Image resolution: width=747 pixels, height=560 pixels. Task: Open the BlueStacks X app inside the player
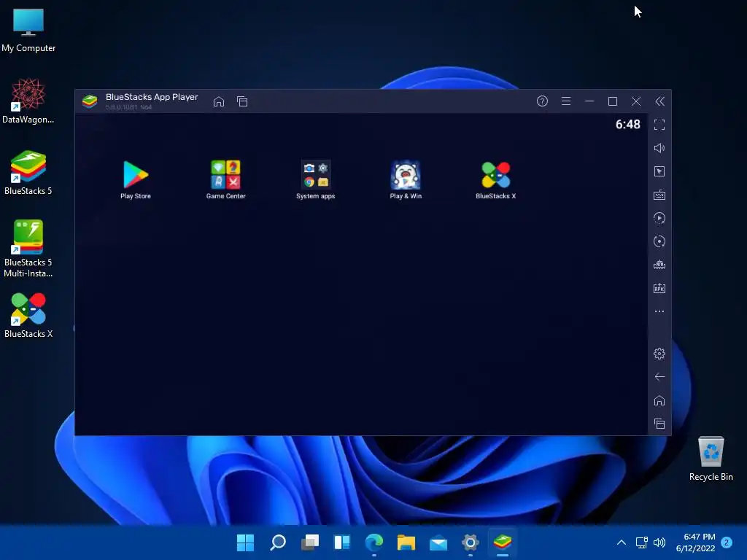(x=495, y=179)
